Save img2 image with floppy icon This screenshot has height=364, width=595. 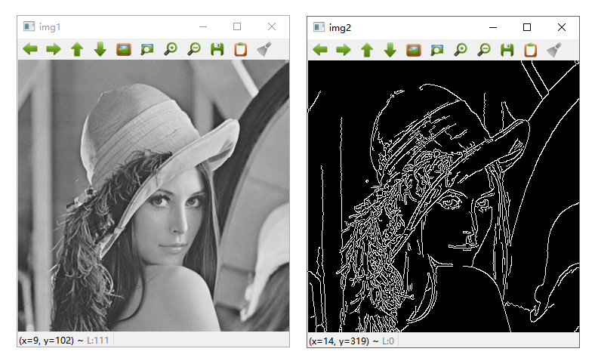[x=507, y=50]
